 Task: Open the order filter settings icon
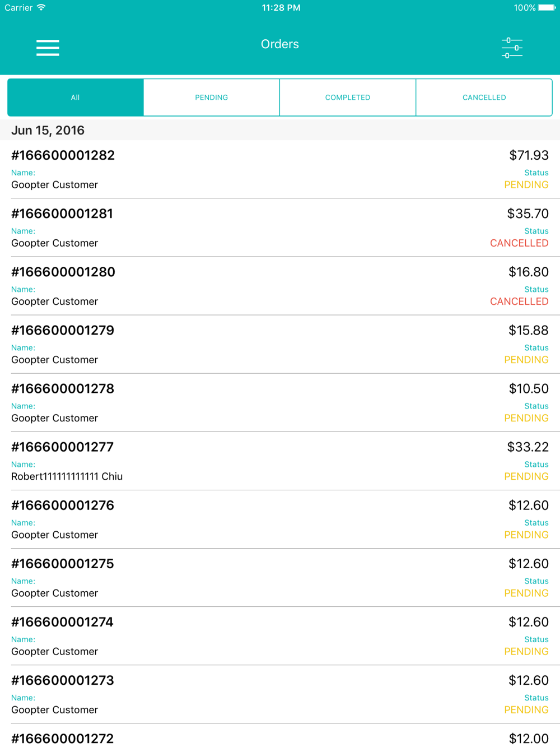[x=512, y=48]
